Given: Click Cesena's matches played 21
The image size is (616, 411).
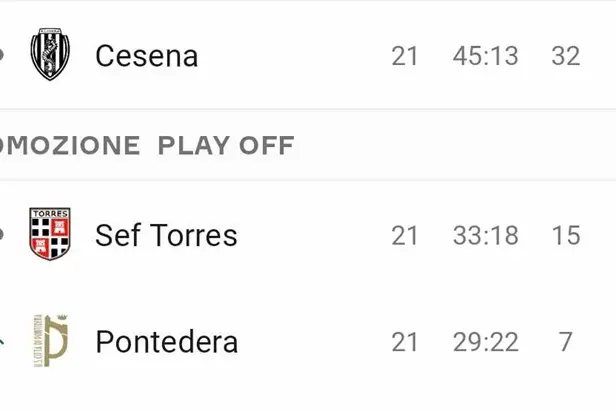Looking at the screenshot, I should coord(404,56).
